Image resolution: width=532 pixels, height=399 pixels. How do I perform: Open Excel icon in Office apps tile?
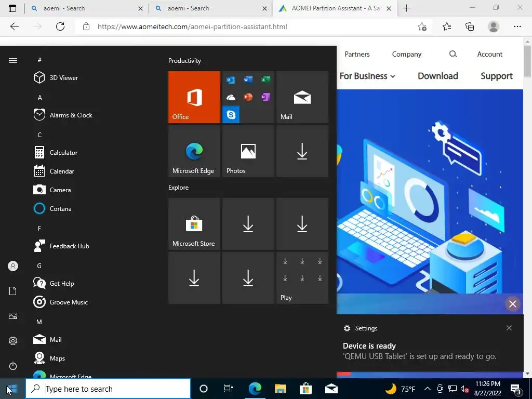(265, 79)
